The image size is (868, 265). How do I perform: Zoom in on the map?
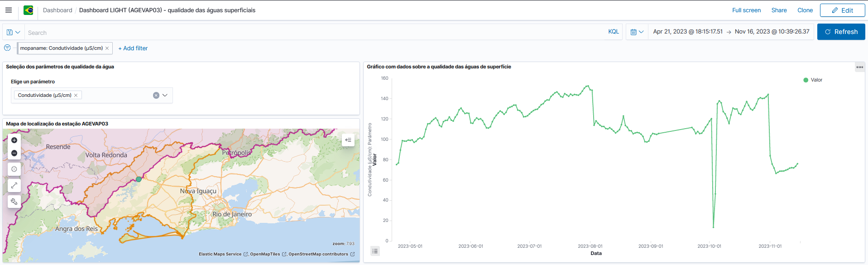(14, 140)
